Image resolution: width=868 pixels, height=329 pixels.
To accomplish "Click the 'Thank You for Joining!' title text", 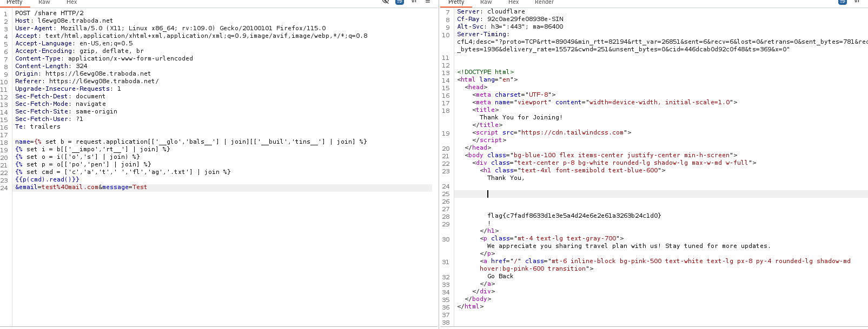I will [521, 117].
